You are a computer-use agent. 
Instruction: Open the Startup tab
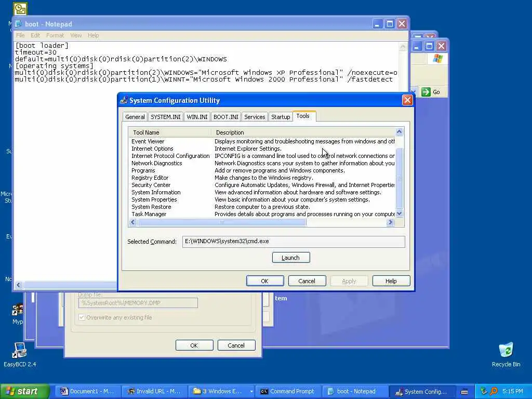(281, 117)
